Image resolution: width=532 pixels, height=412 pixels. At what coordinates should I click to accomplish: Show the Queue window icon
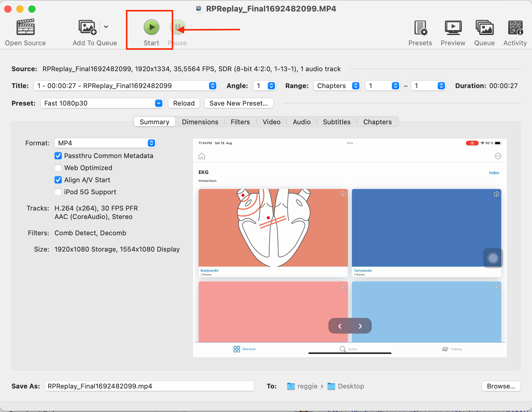(x=484, y=28)
